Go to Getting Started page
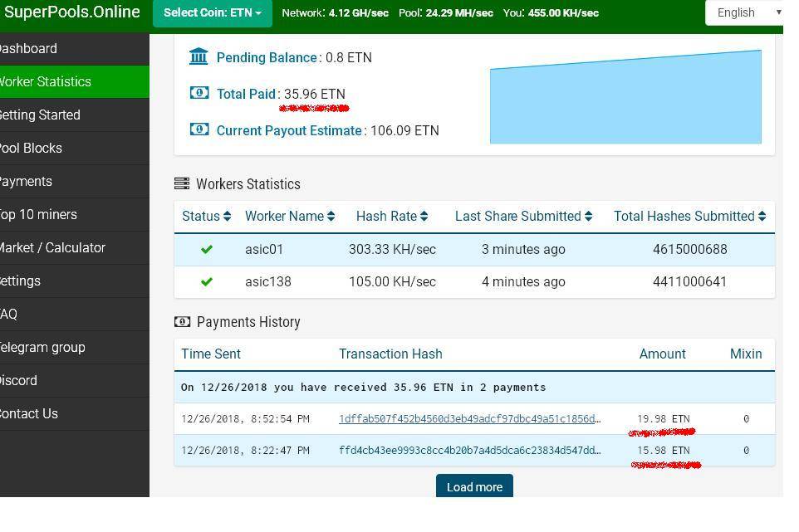The image size is (799, 532). (75, 115)
